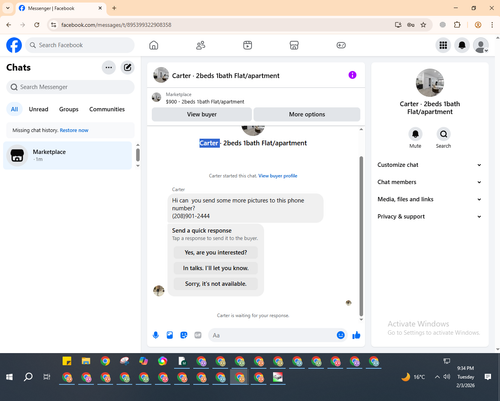The image size is (500, 401).
Task: Click Carter chat header title
Action: click(x=226, y=76)
